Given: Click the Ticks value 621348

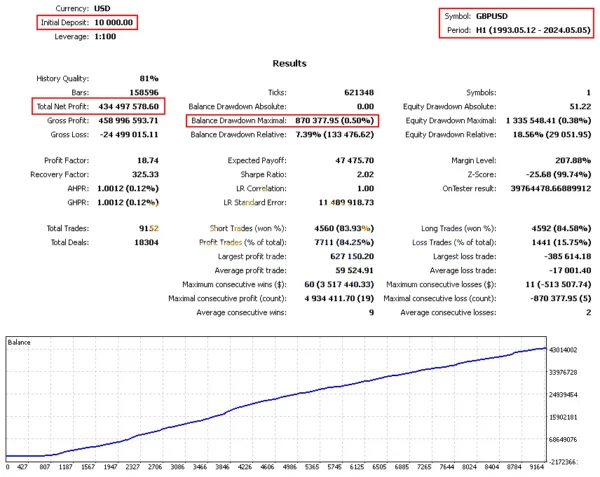Looking at the screenshot, I should (x=357, y=91).
